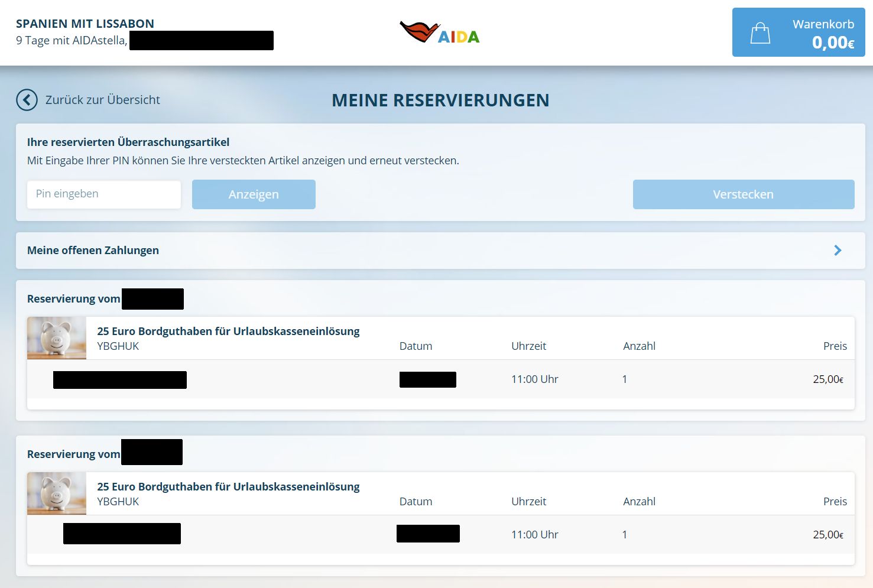This screenshot has height=588, width=873.
Task: Open second 25 Euro Bordguthaben item title
Action: [228, 487]
